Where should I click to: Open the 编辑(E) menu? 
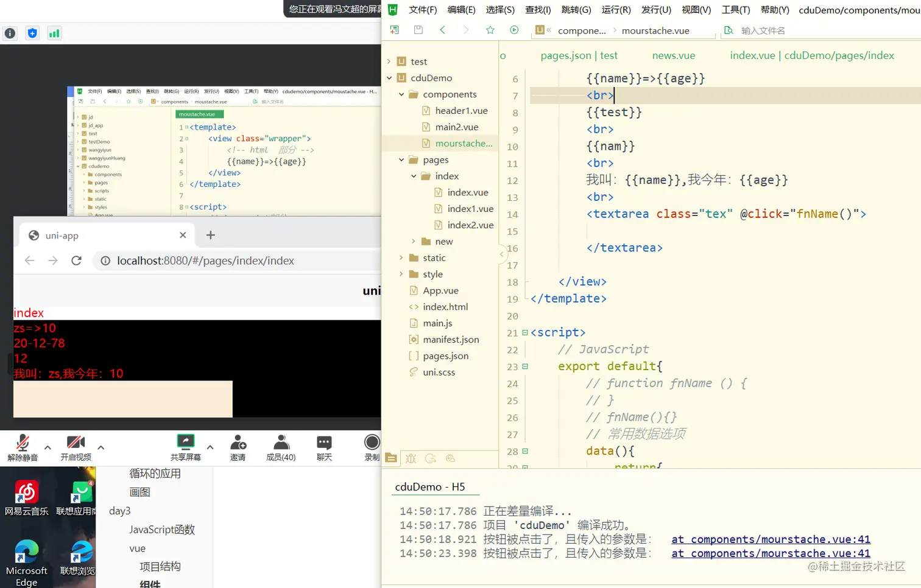461,10
